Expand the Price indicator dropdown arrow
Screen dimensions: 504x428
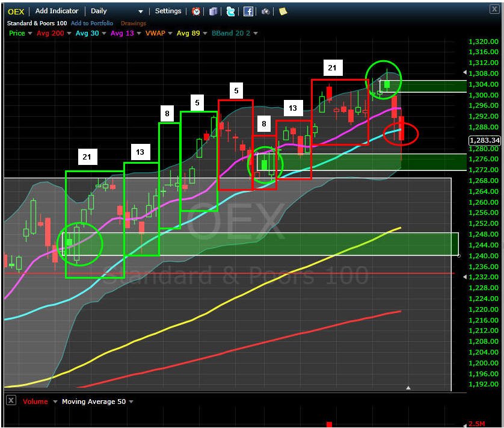(30, 33)
